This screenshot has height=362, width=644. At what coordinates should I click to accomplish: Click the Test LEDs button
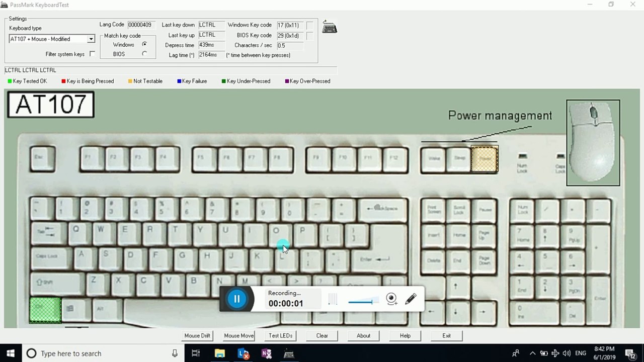(x=281, y=335)
